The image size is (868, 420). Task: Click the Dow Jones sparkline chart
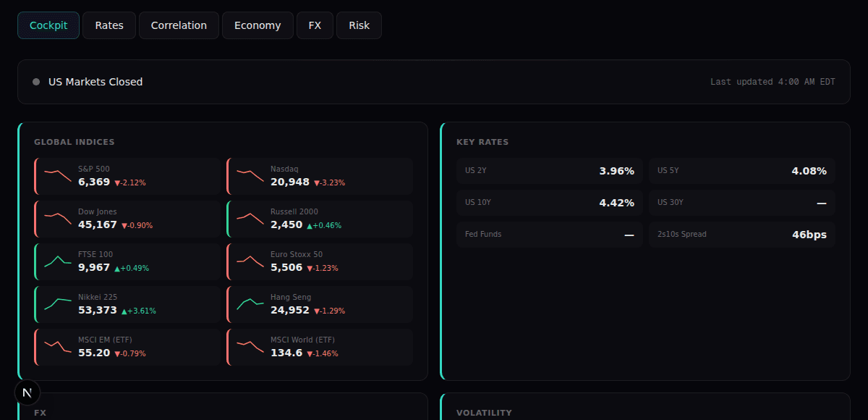pos(57,218)
